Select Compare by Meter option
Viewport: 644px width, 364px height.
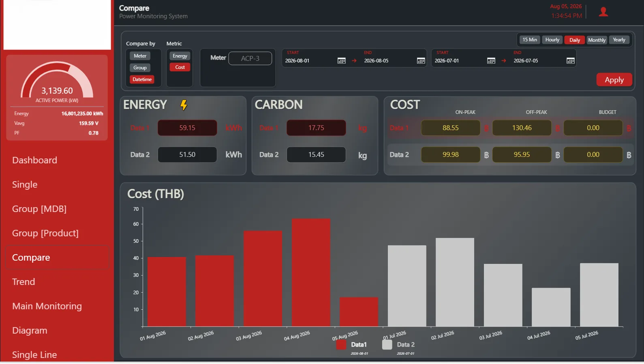[140, 56]
